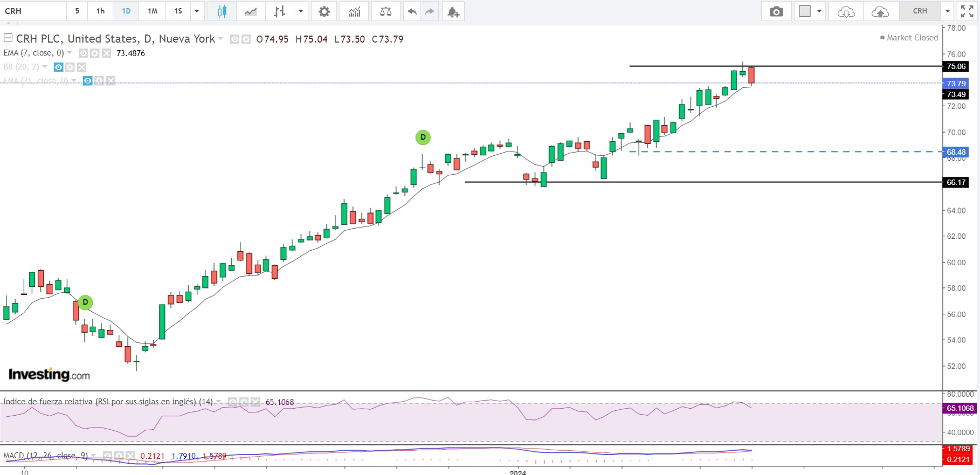Collapse the chart legend with minus box
The width and height of the screenshot is (980, 475).
(8, 38)
